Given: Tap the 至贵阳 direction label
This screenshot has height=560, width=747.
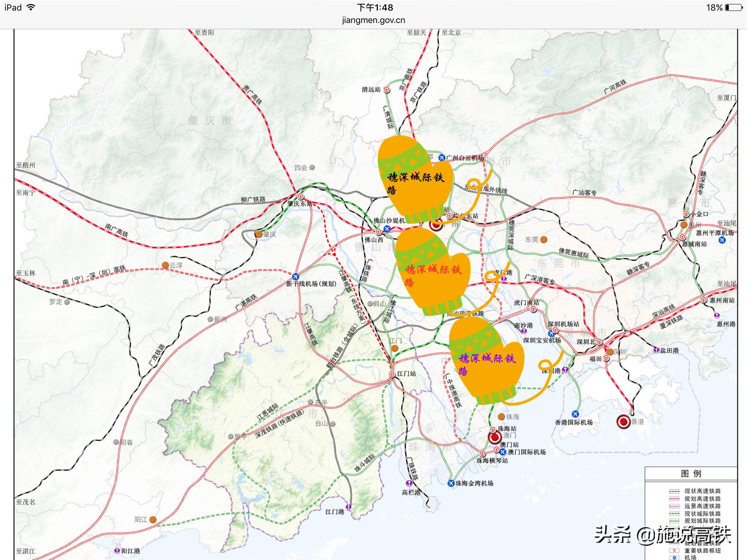Looking at the screenshot, I should 204,32.
